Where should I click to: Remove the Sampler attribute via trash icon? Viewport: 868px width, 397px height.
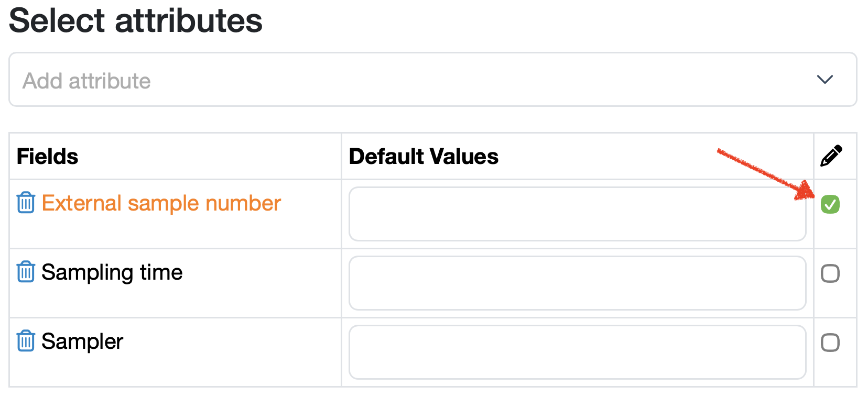[26, 341]
